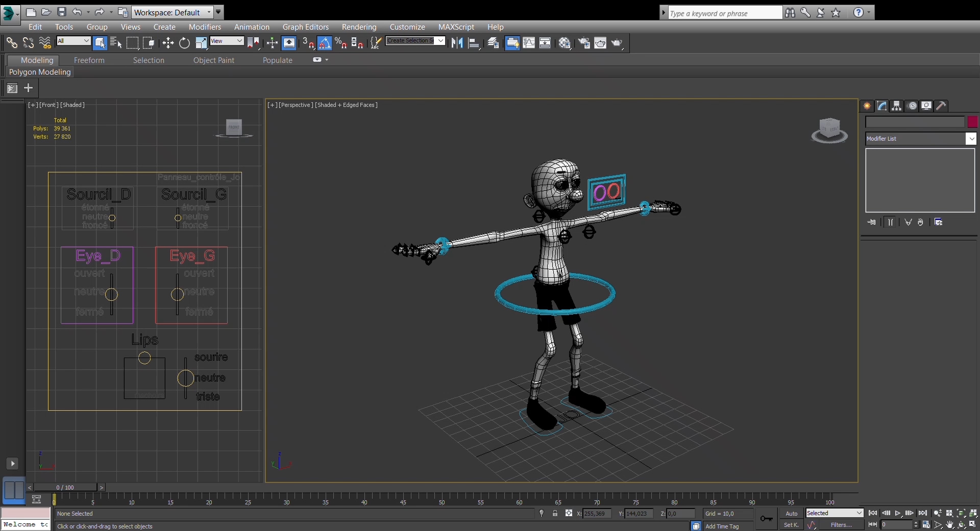
Task: Open the selection filter 'All' dropdown
Action: (x=73, y=41)
